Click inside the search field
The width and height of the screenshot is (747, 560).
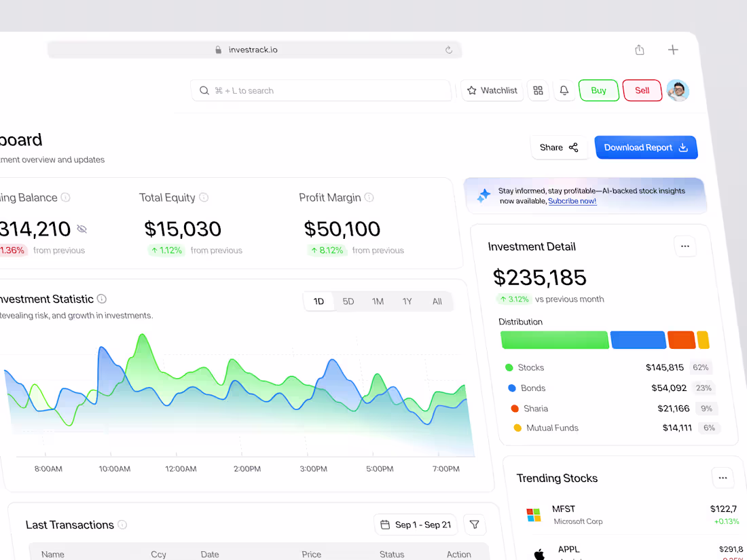point(319,90)
